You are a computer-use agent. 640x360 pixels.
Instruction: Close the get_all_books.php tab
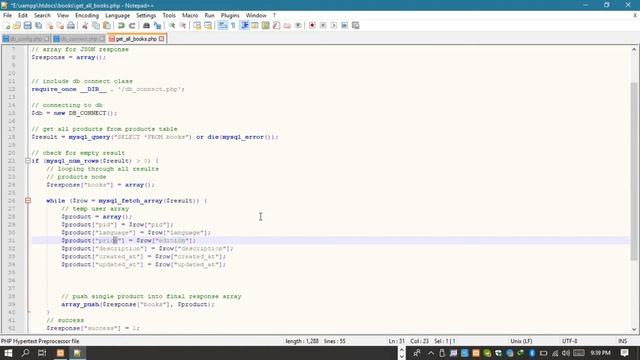(162, 39)
